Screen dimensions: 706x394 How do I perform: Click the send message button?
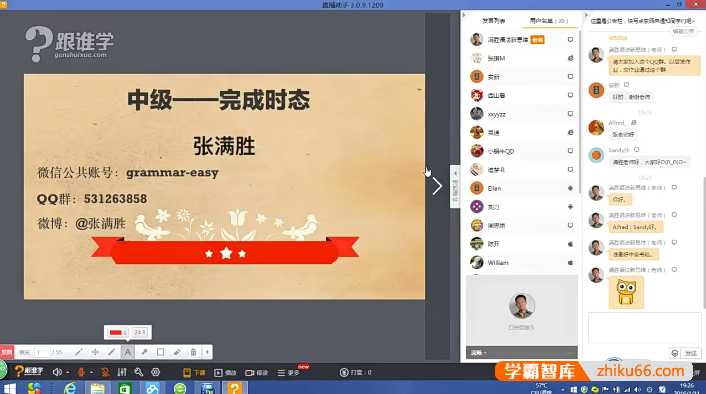click(691, 353)
